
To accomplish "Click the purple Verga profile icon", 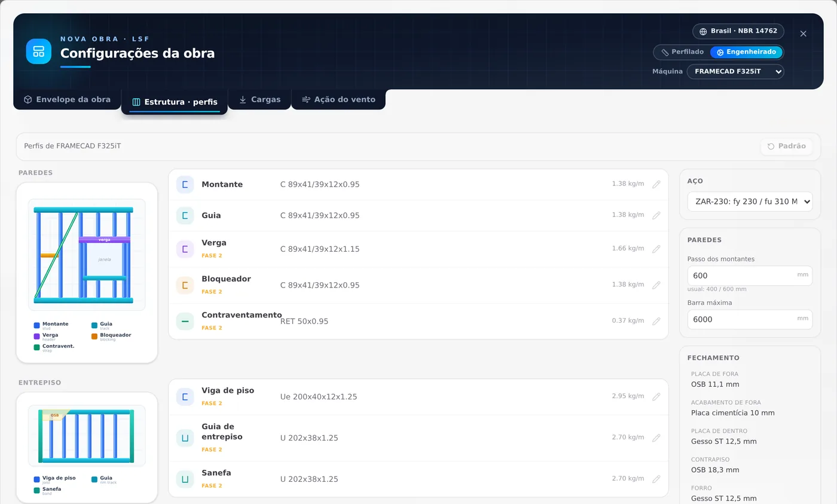I will [x=185, y=249].
